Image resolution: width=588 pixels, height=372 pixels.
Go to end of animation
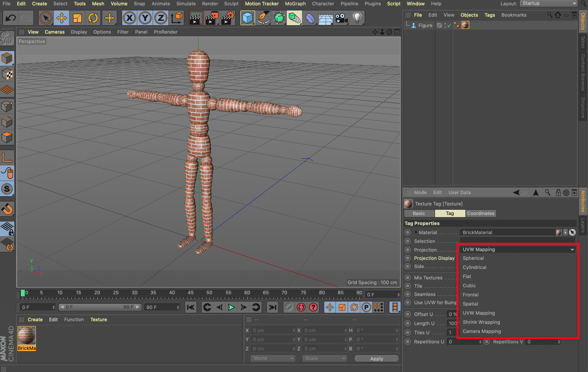coord(272,308)
